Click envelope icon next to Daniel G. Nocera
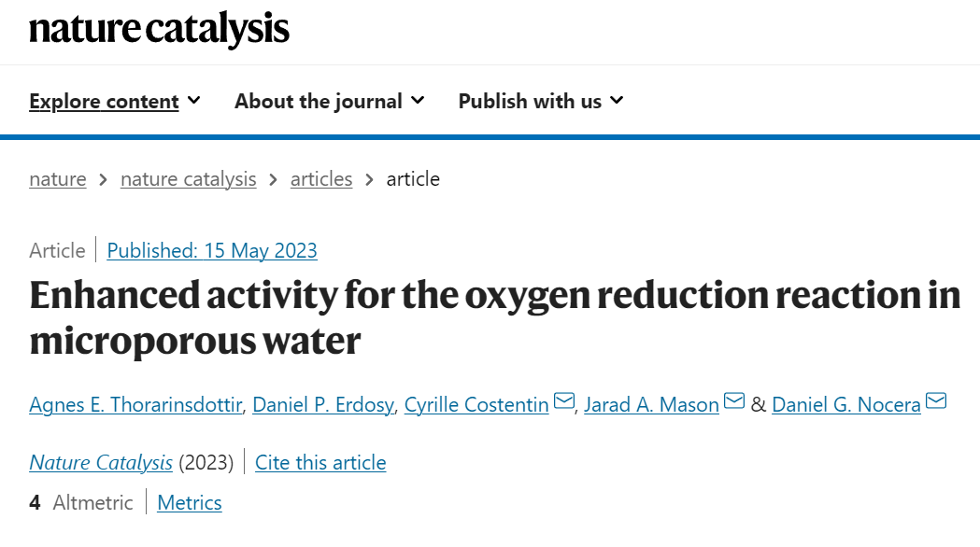The image size is (980, 547). point(936,400)
